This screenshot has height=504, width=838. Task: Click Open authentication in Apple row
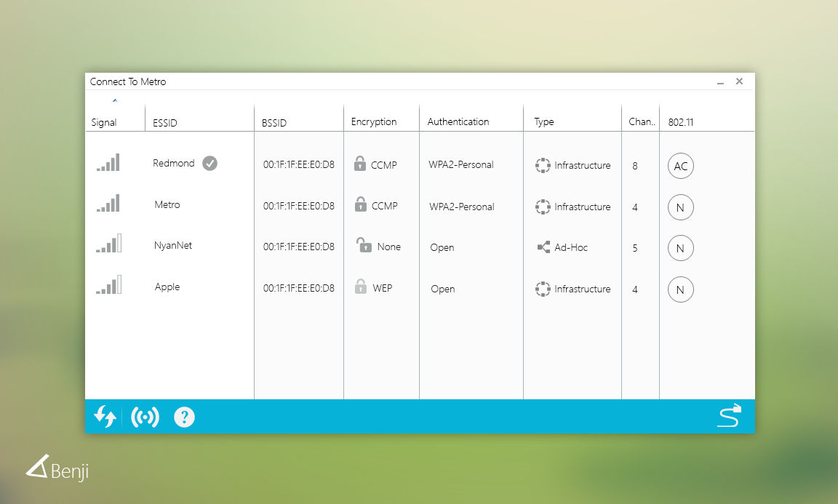click(443, 289)
